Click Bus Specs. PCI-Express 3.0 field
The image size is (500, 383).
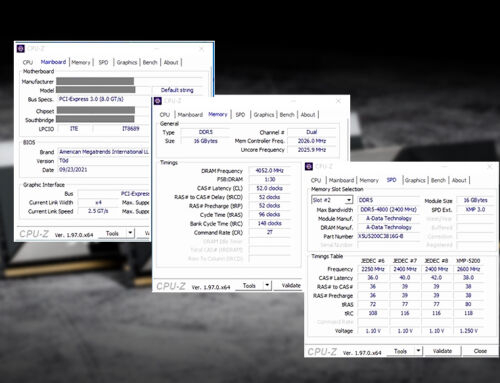pyautogui.click(x=104, y=99)
